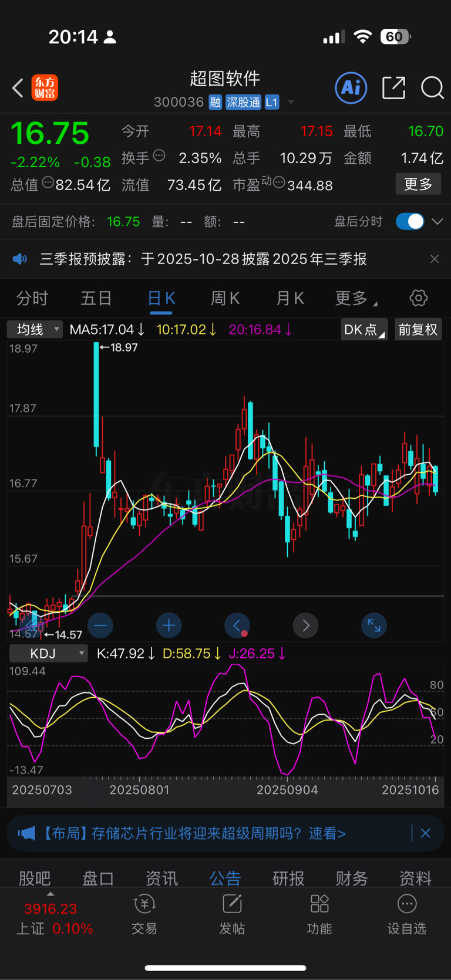
Task: Share this stock page
Action: pos(393,88)
